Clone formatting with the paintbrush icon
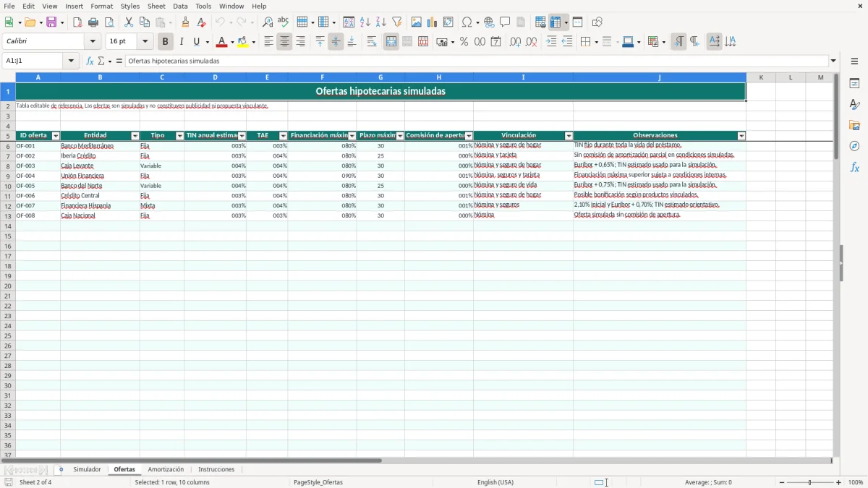 pos(185,22)
